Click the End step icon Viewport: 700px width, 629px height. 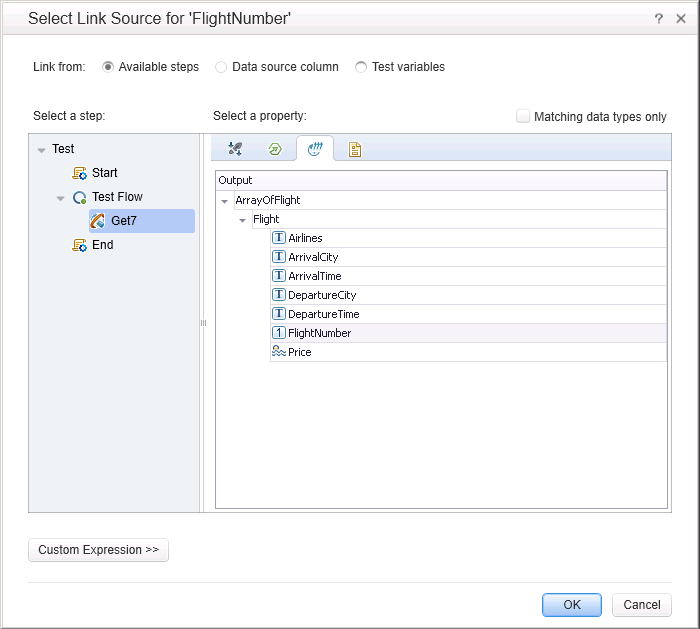(x=79, y=245)
